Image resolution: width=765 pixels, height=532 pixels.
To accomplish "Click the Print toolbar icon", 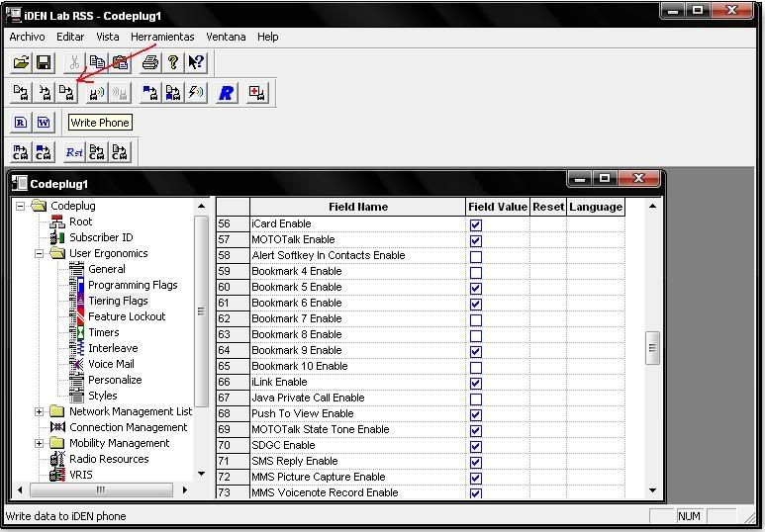I will click(150, 62).
